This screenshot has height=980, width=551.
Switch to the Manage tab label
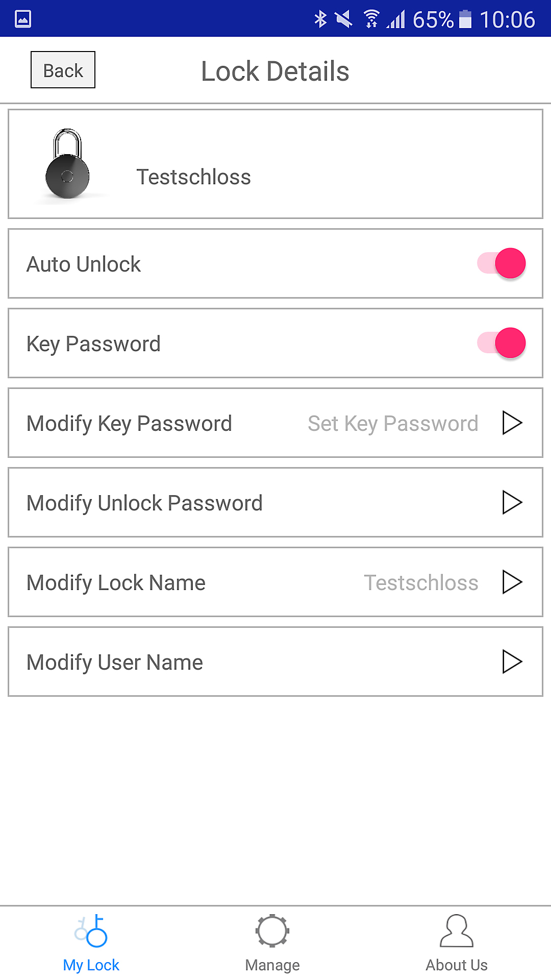pyautogui.click(x=272, y=965)
